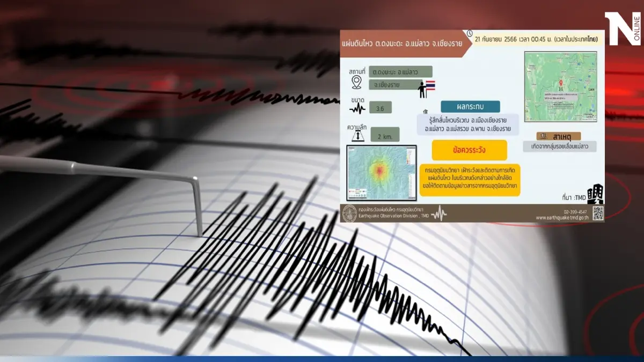Click the text เกิดจากกลุ่มรอยเลื่อนแม่ลาว

[560, 146]
